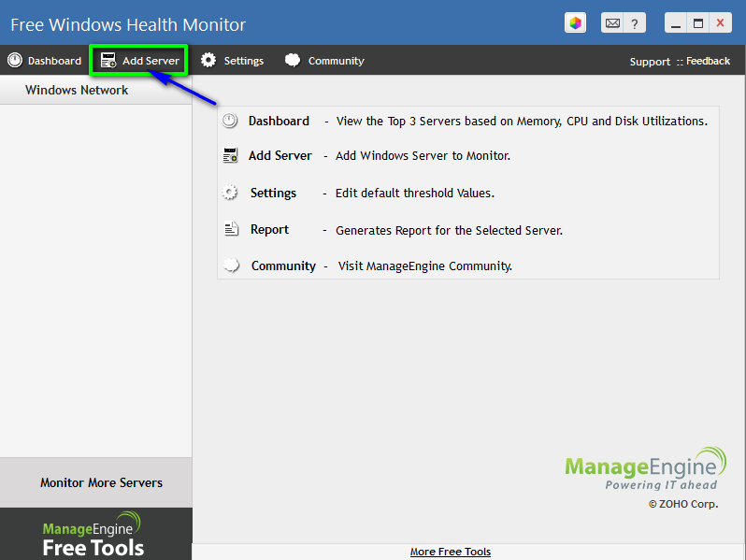
Task: Click the Settings gear icon in description list
Action: point(230,193)
